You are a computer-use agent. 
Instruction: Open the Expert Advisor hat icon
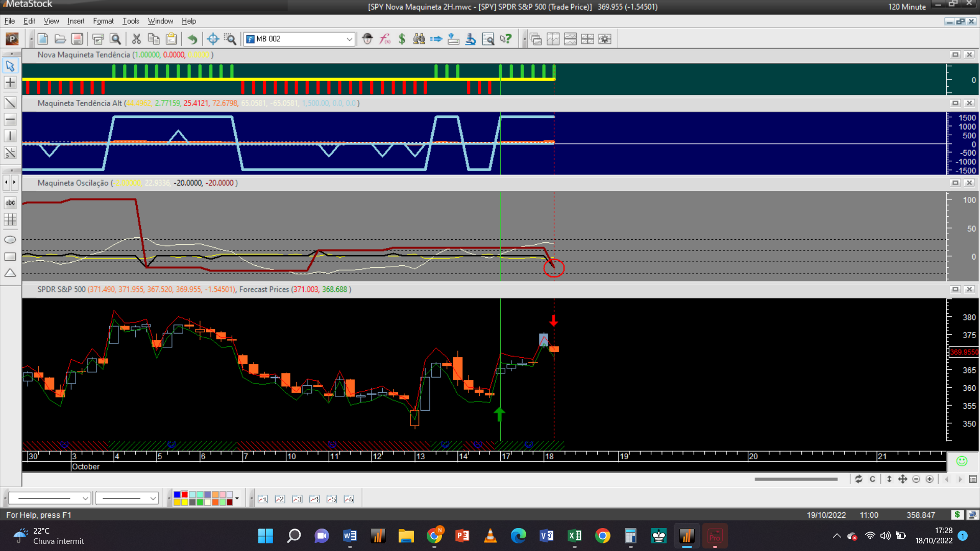click(x=367, y=39)
